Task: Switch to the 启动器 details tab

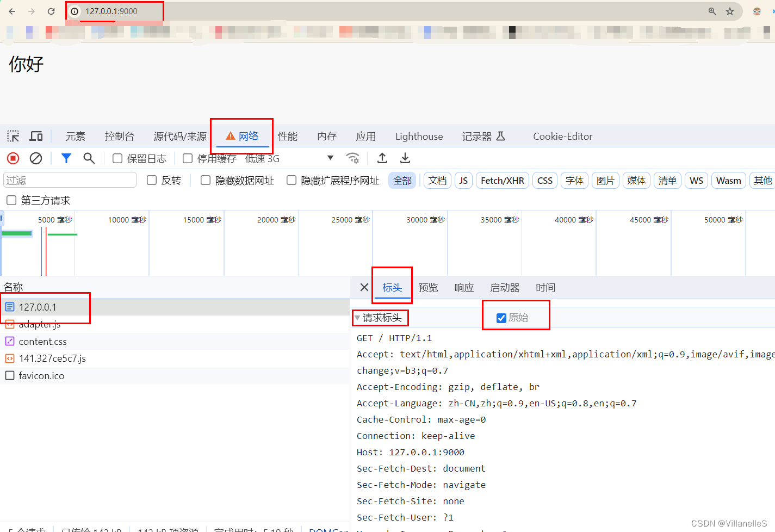Action: (x=505, y=287)
